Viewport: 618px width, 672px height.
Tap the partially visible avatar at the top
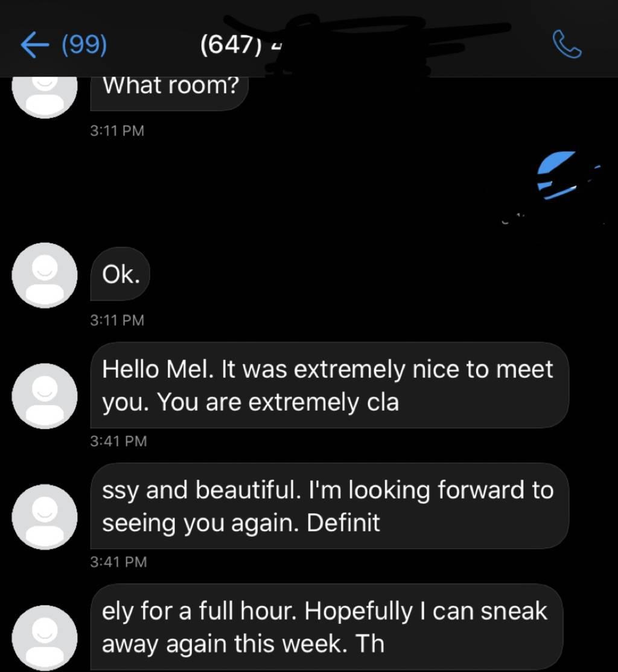pyautogui.click(x=45, y=97)
